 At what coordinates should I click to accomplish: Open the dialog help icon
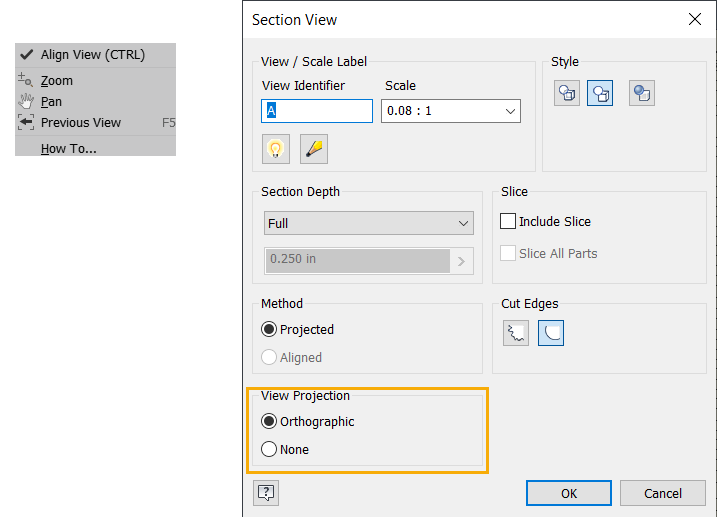[x=266, y=492]
